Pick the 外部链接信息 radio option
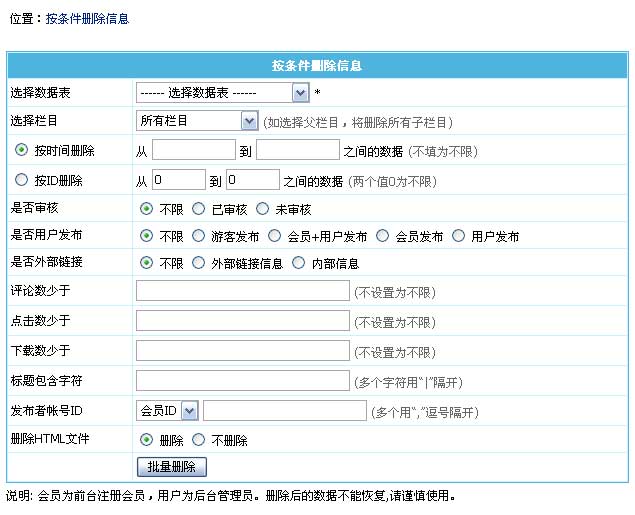Image resolution: width=635 pixels, height=515 pixels. coord(197,264)
